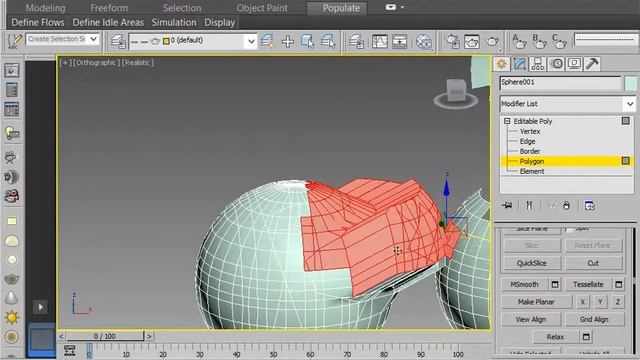The height and width of the screenshot is (360, 640).
Task: Toggle the Pin Stack icon
Action: point(507,205)
